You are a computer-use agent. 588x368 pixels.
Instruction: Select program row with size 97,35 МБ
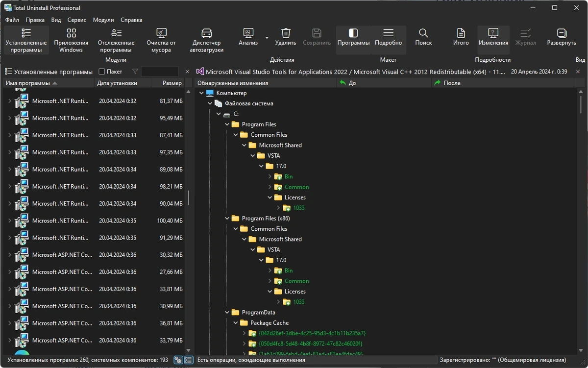94,152
